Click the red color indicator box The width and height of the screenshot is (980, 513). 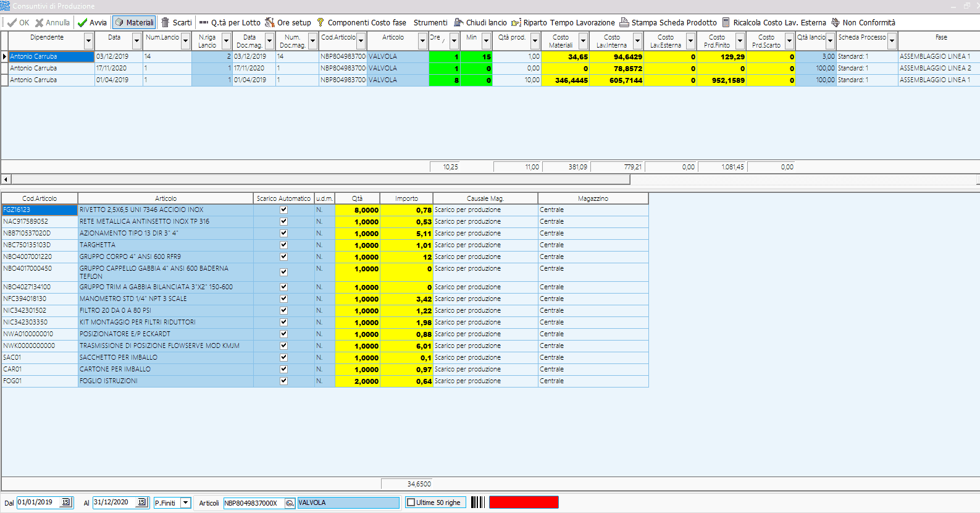(524, 502)
